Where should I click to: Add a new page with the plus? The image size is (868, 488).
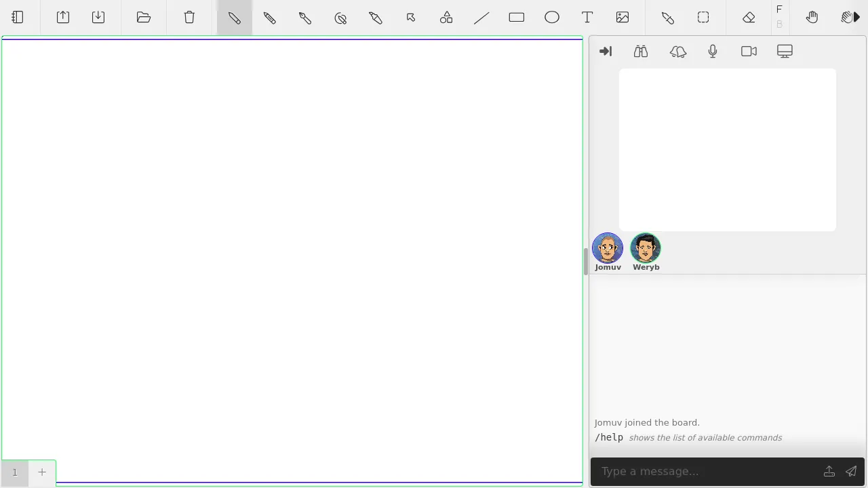point(42,472)
